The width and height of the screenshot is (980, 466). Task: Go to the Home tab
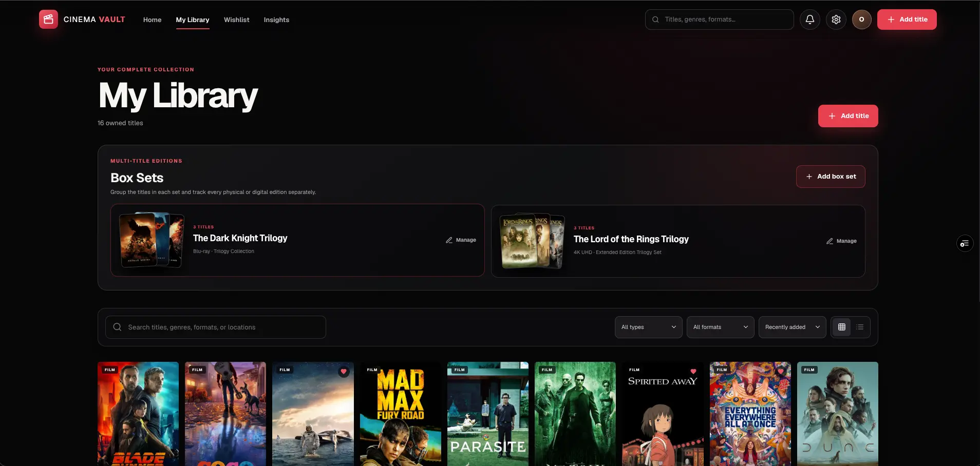point(152,20)
